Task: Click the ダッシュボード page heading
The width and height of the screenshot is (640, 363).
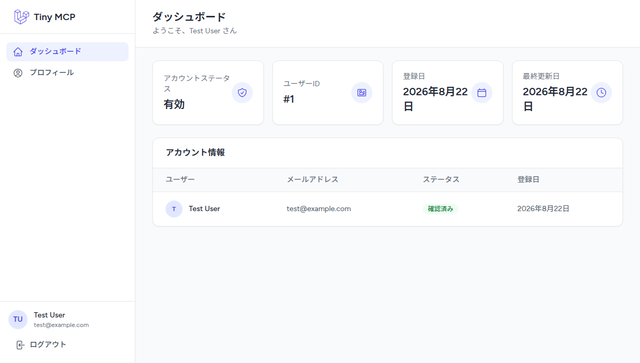Action: 189,17
